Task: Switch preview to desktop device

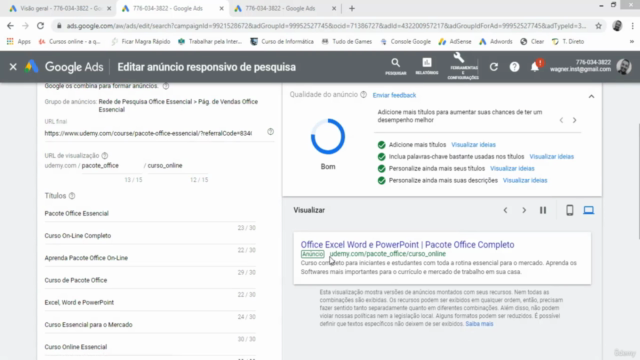Action: (x=588, y=210)
